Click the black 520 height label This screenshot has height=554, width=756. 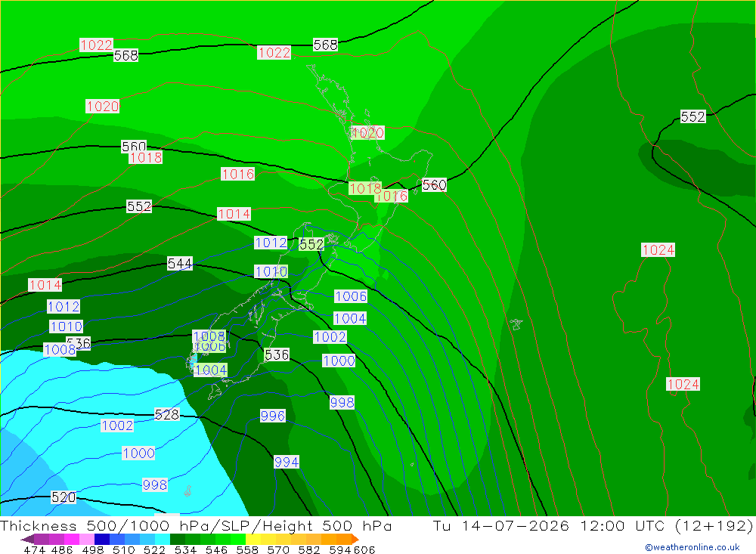[x=64, y=497]
